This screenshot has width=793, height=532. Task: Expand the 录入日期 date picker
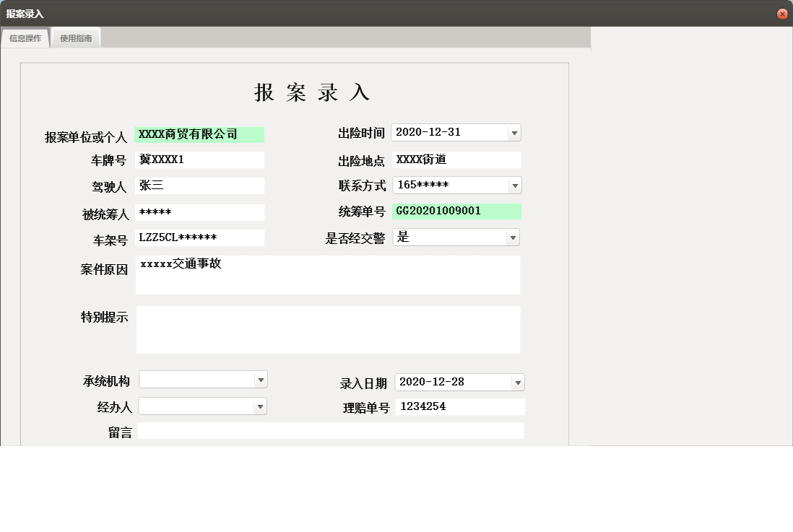point(517,382)
